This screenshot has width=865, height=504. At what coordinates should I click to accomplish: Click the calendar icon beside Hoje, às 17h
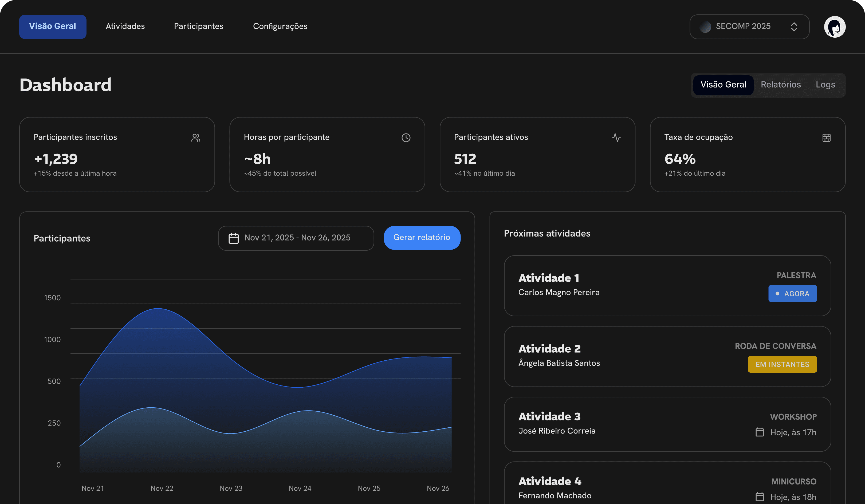tap(760, 432)
